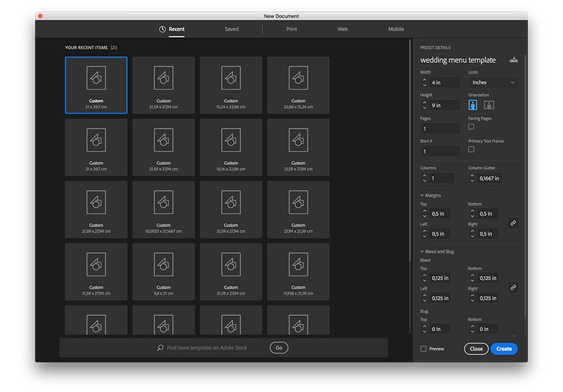
Task: Click the Bleed Bottom field 0,125 in
Action: [488, 278]
